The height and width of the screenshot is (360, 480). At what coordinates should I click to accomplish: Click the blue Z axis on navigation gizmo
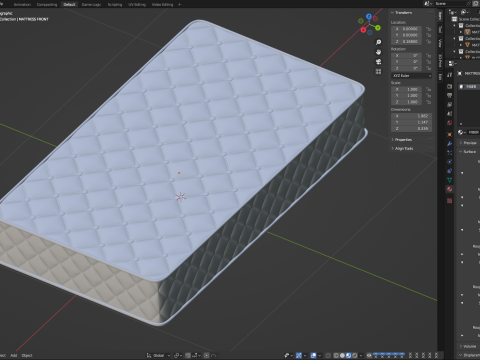369,16
